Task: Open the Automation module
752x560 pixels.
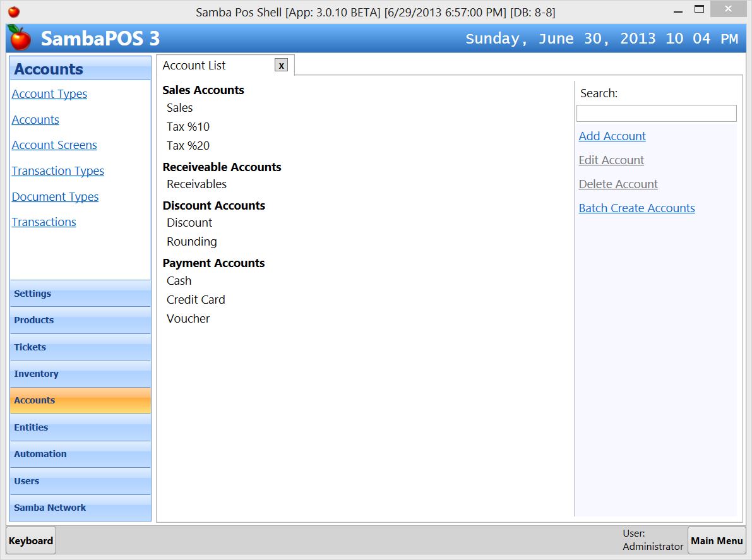Action: (80, 454)
